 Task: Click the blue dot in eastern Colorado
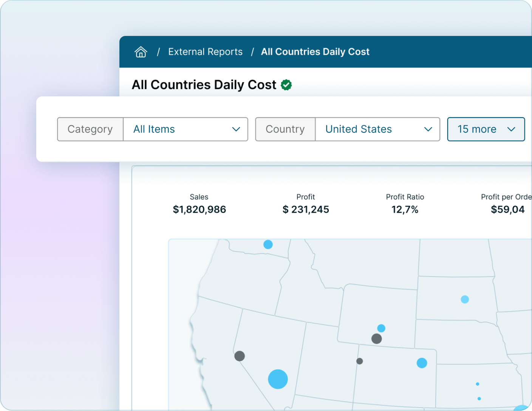[422, 363]
